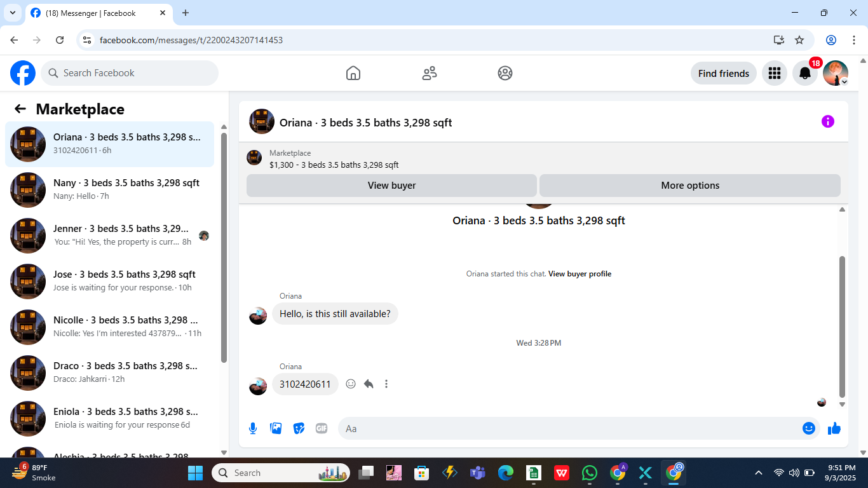Click the address bar URL
This screenshot has width=868, height=488.
click(191, 40)
